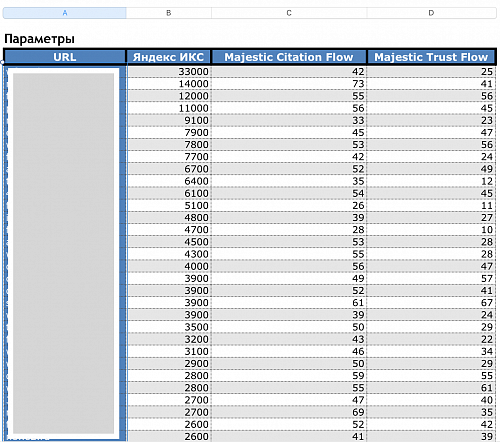Select Citation Flow cell showing 61
This screenshot has width=500, height=442.
[289, 303]
